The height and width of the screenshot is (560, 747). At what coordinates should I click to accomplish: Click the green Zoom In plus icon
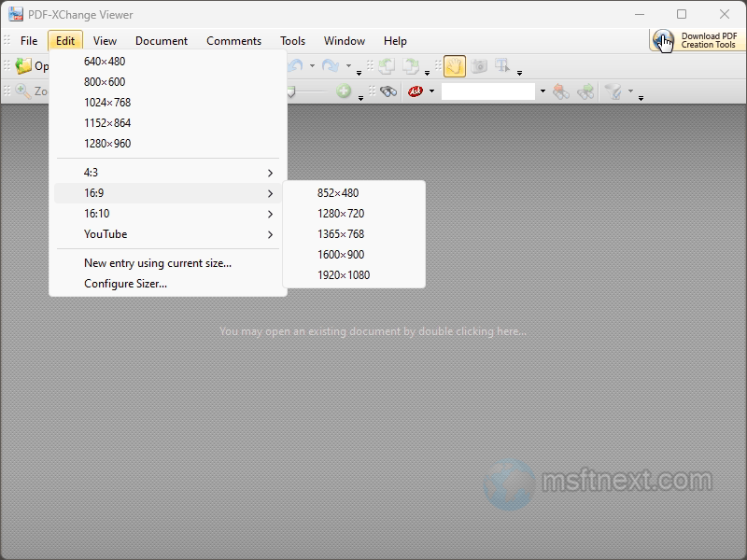pos(344,91)
